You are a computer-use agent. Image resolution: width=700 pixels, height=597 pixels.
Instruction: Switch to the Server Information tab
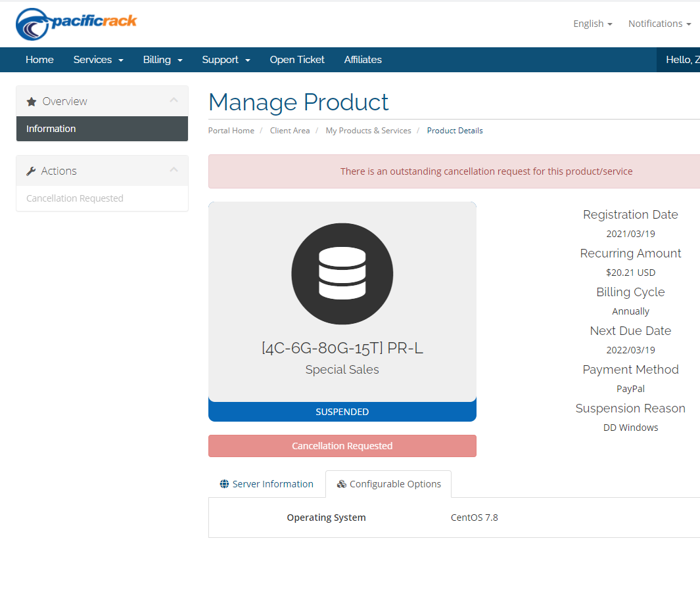click(266, 484)
